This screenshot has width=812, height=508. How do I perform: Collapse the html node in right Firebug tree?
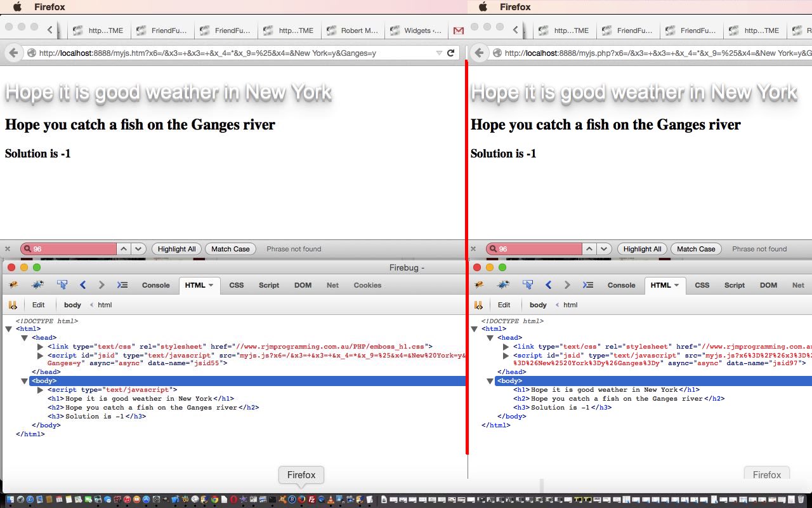pos(475,329)
